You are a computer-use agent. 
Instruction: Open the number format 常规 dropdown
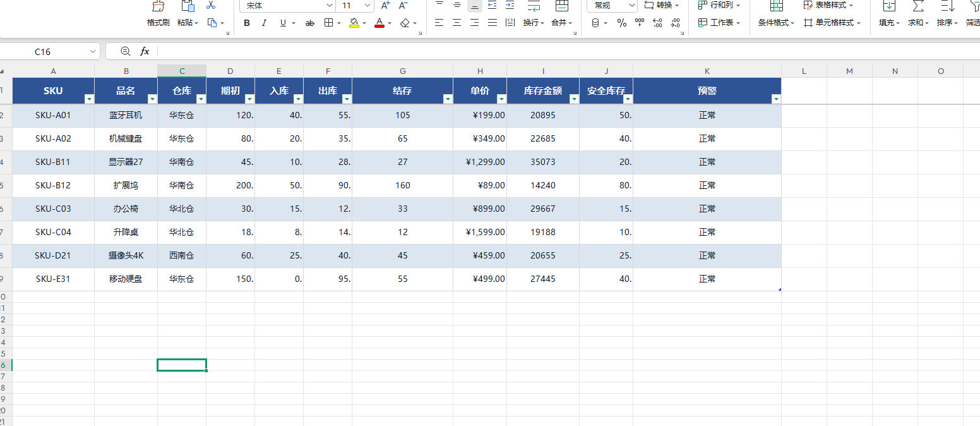pos(633,5)
